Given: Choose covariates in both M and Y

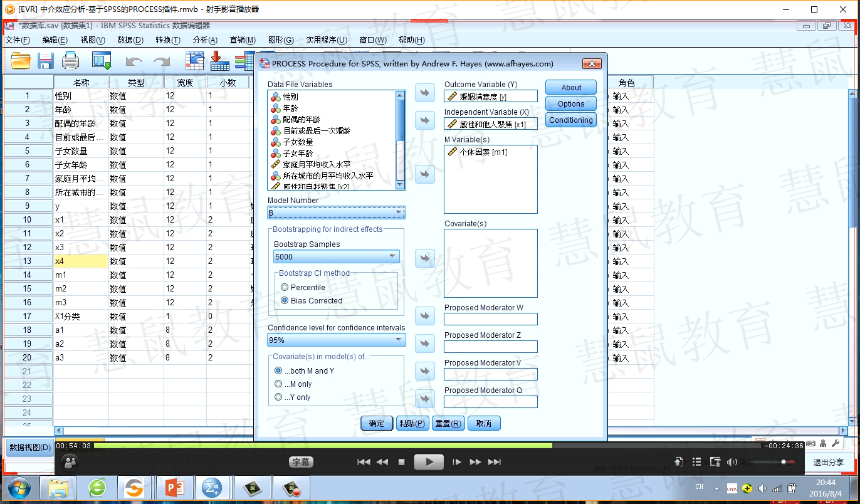Looking at the screenshot, I should [x=305, y=370].
